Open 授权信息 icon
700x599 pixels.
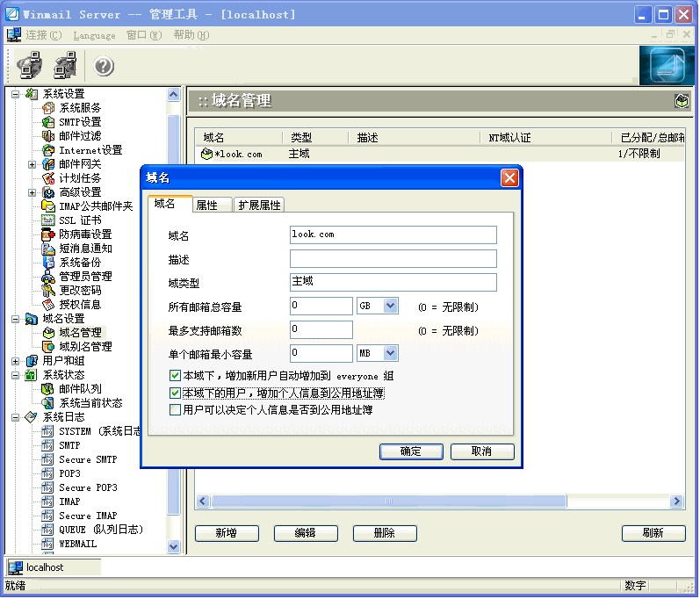click(48, 305)
